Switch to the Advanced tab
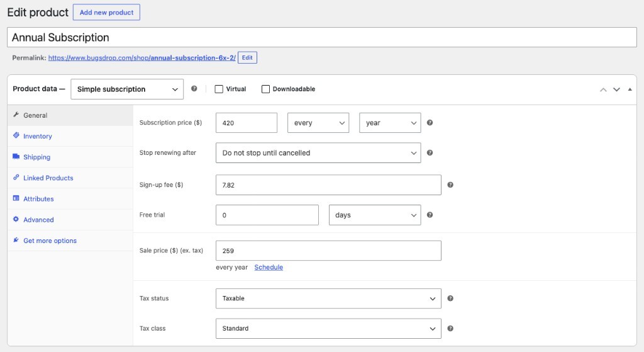 (x=70, y=220)
